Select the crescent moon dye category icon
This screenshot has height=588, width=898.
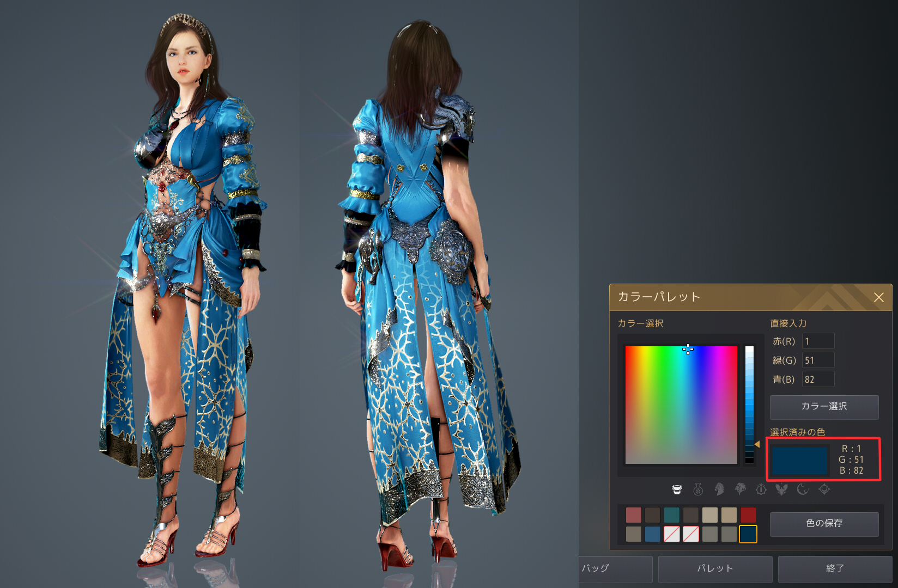coord(803,489)
